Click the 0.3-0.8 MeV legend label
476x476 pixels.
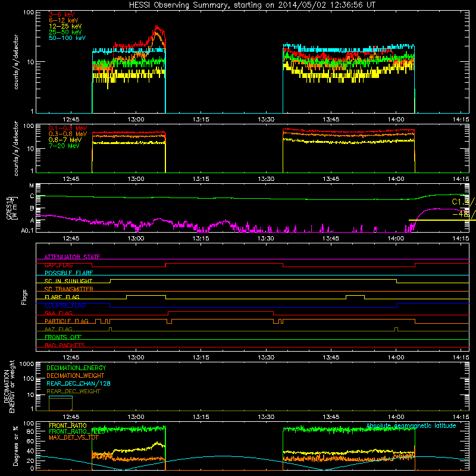pos(67,134)
